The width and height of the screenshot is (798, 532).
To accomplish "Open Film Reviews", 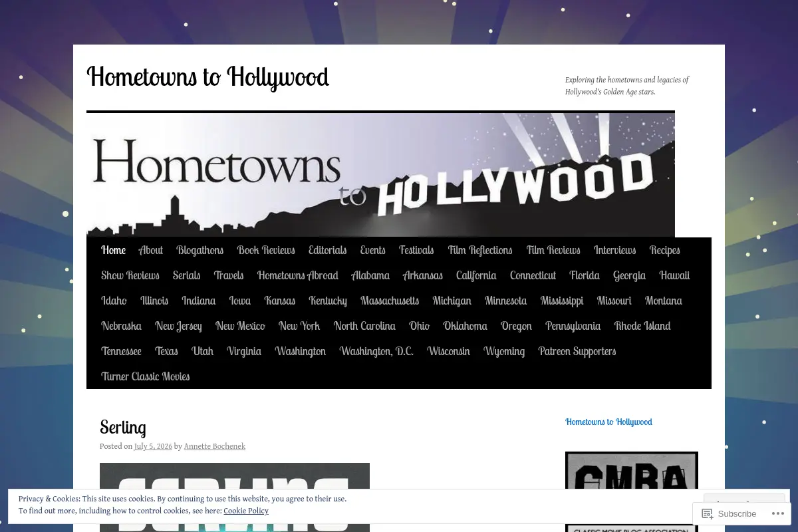I will click(553, 250).
